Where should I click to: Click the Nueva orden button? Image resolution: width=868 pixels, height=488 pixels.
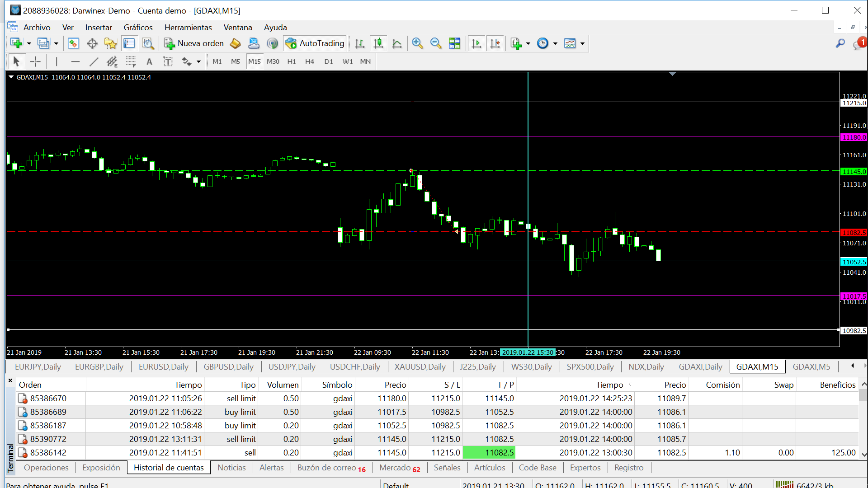[194, 43]
